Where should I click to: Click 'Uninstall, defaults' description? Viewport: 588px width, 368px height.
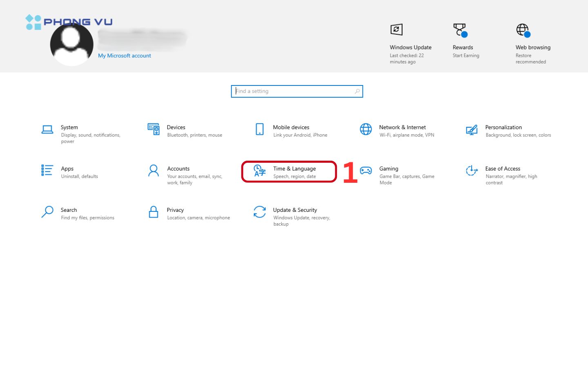tap(80, 176)
